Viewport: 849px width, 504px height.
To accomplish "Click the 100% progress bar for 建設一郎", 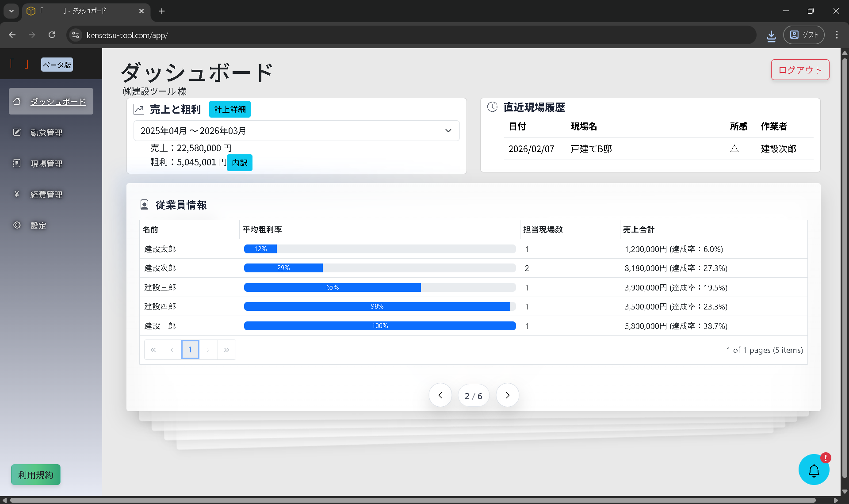I will (380, 326).
